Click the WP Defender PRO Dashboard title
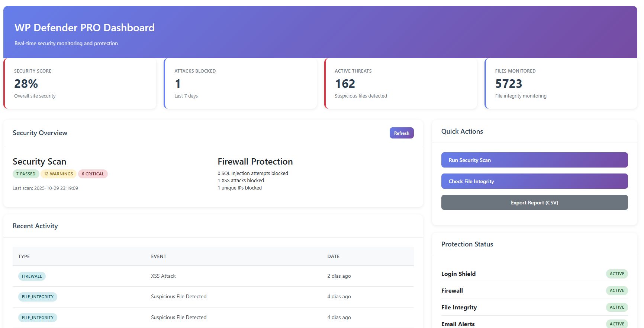The width and height of the screenshot is (644, 328). pos(84,28)
